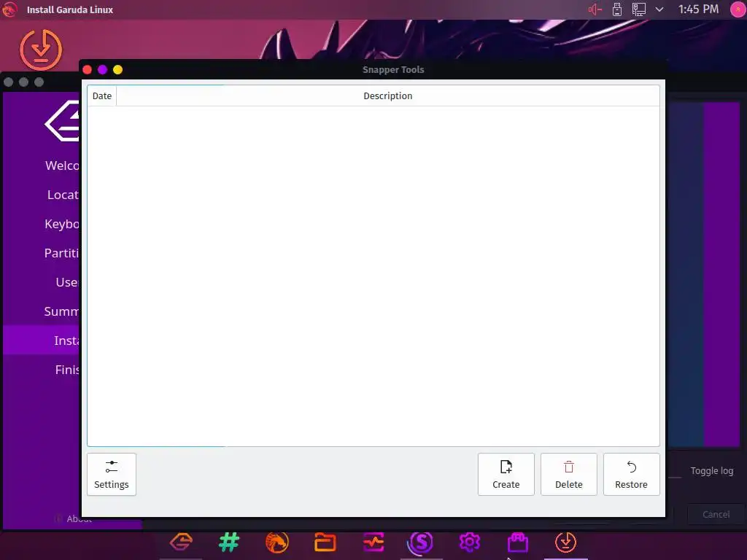The image size is (747, 560).
Task: Open the network tray icon
Action: pyautogui.click(x=638, y=9)
